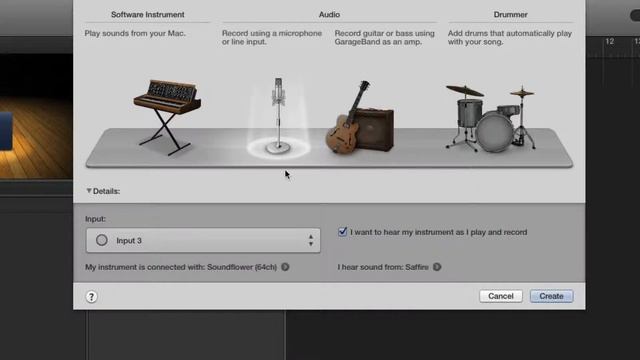Click the Cancel button

tap(501, 296)
